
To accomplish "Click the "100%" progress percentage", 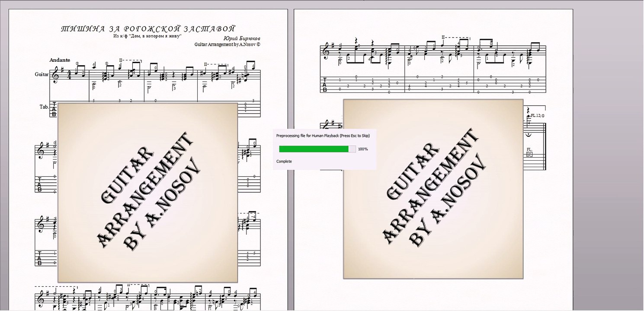I will click(x=363, y=149).
